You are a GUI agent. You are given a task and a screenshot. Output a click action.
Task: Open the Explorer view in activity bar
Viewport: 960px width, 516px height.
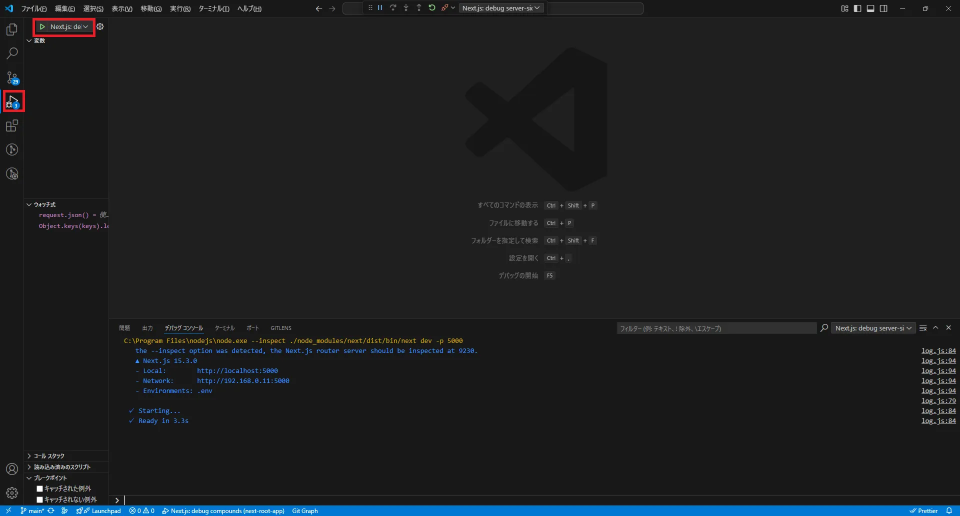[x=12, y=29]
